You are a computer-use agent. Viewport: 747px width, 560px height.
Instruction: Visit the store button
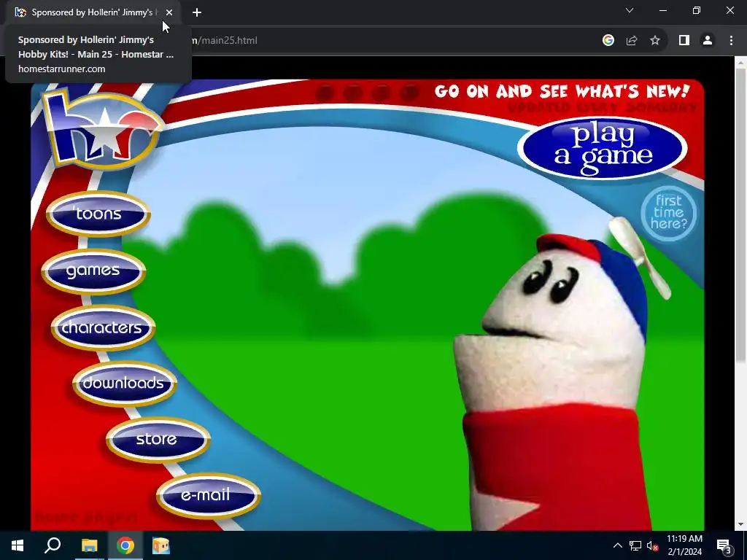pos(158,440)
